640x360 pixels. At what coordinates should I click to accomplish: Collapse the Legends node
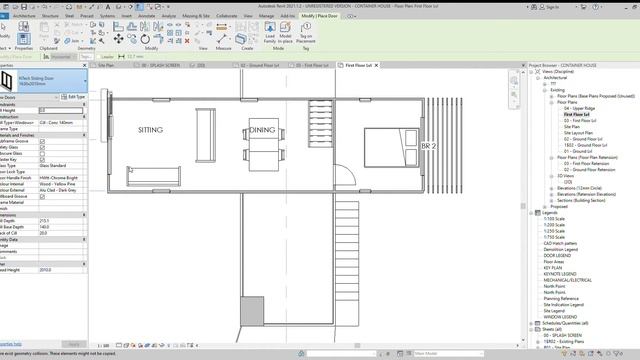pyautogui.click(x=531, y=213)
